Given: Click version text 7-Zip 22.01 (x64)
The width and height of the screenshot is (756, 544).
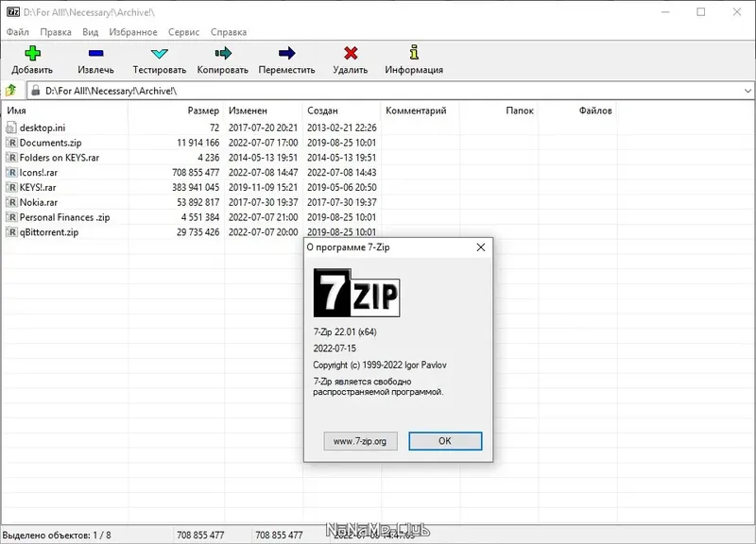Looking at the screenshot, I should pos(345,332).
